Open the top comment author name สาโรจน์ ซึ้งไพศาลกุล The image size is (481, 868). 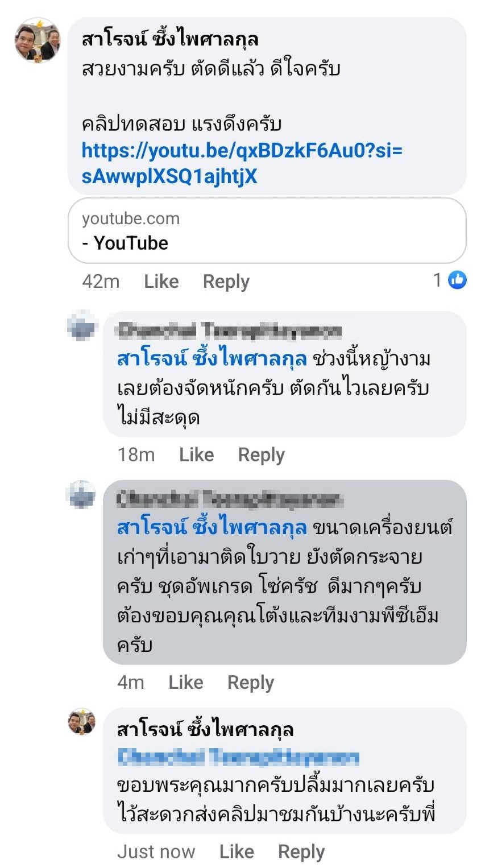tap(170, 39)
